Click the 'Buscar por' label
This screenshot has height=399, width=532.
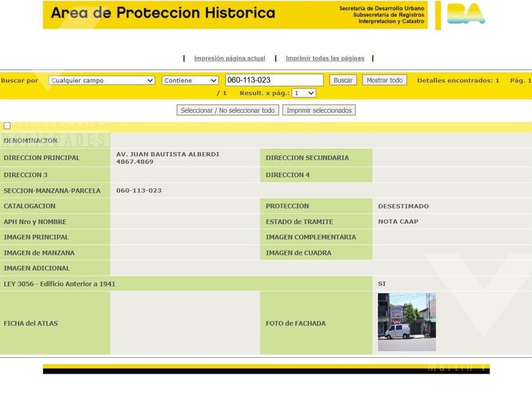[20, 80]
